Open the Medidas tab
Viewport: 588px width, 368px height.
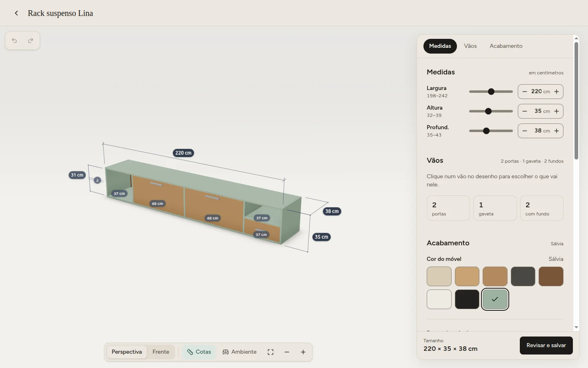pyautogui.click(x=440, y=46)
